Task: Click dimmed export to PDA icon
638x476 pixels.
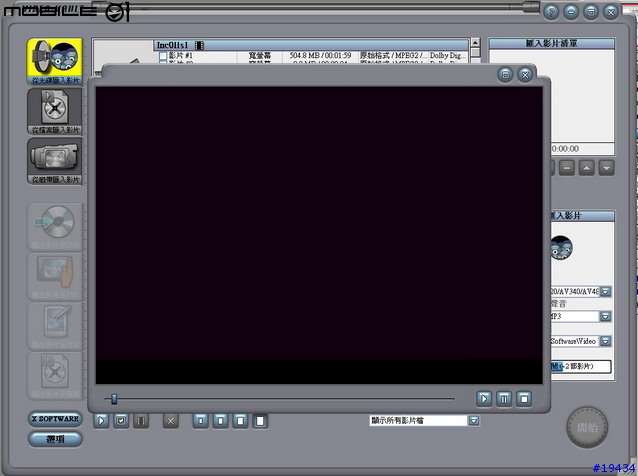Action: pyautogui.click(x=56, y=326)
